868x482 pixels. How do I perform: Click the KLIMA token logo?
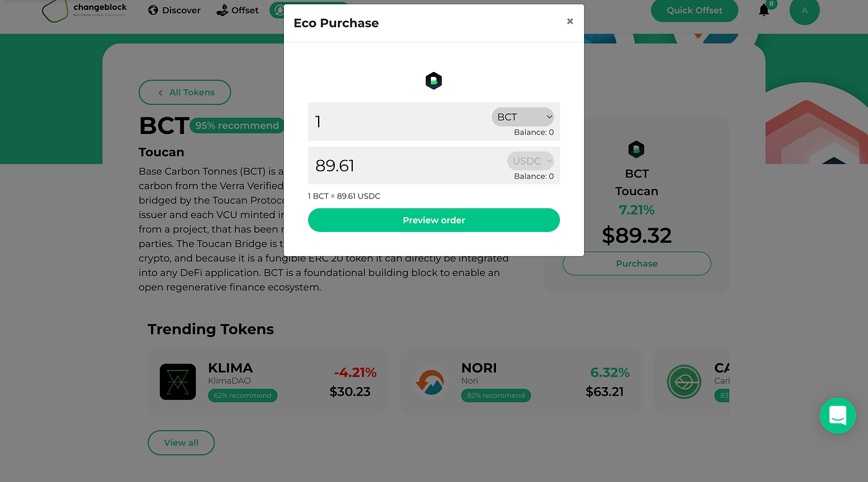click(178, 382)
